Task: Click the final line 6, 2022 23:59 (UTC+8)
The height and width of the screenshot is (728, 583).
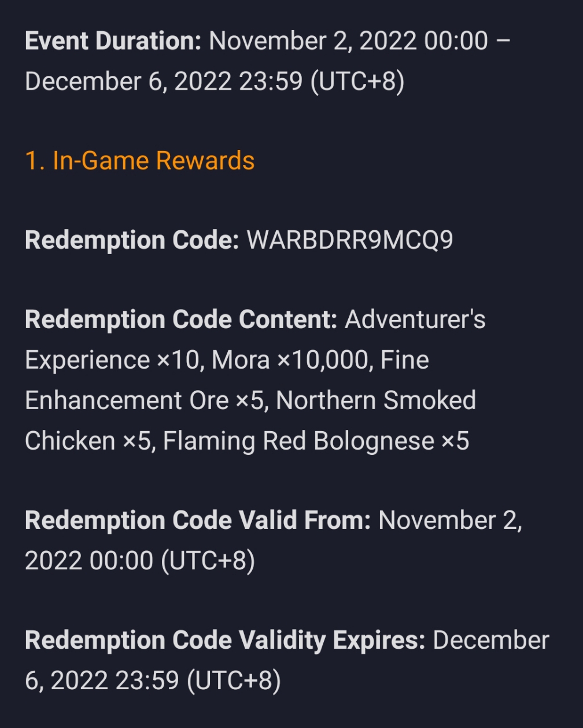Action: click(153, 681)
